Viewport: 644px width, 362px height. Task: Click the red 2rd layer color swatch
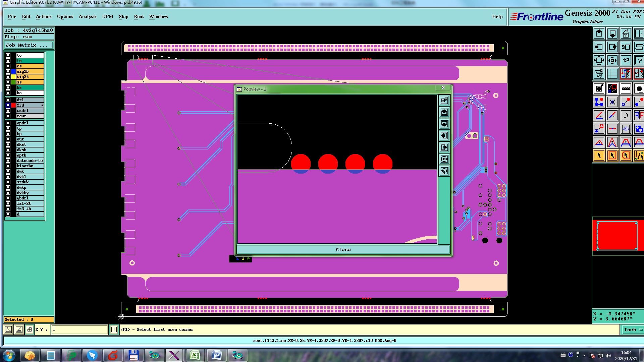(13, 105)
